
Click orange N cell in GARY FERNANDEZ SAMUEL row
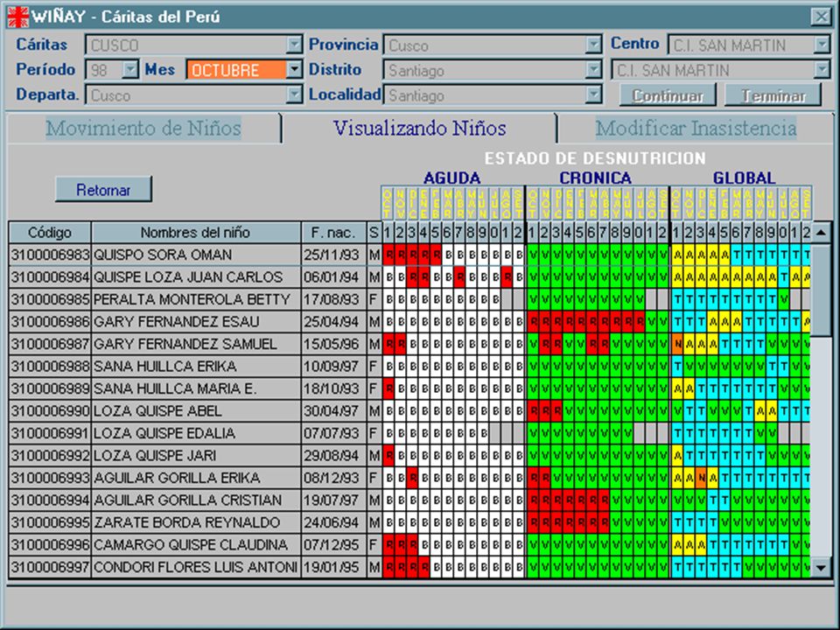coord(677,344)
